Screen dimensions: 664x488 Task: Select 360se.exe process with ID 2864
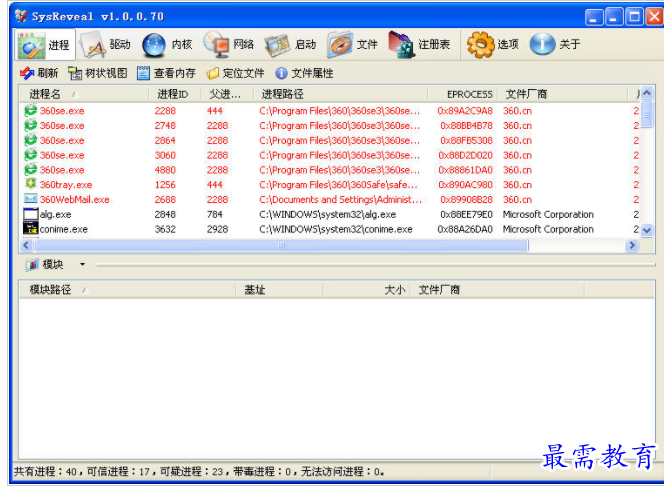tap(330, 141)
